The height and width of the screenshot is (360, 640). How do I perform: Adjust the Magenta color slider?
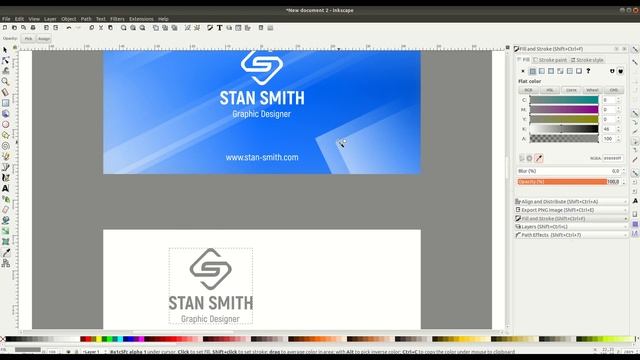click(x=564, y=110)
